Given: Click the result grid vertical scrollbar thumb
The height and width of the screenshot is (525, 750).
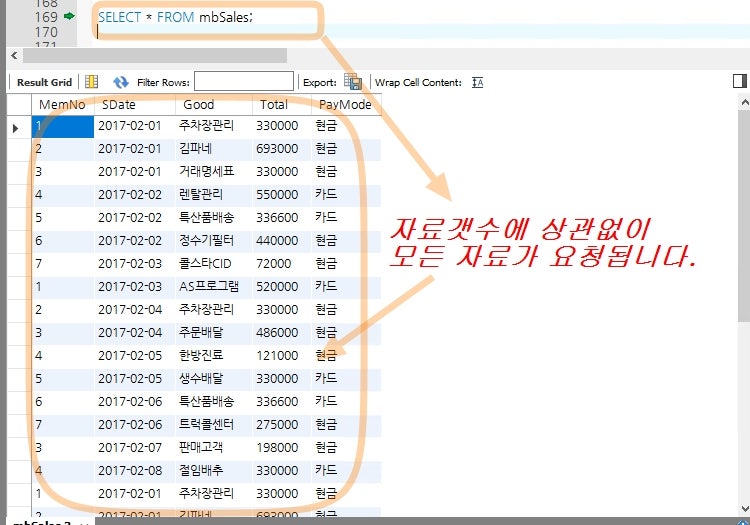Looking at the screenshot, I should click(744, 216).
